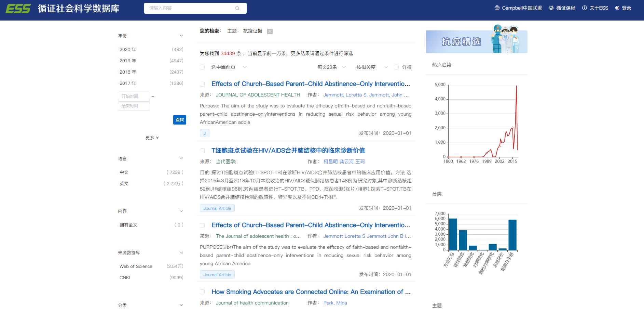
Task: Click the 循证课程 course icon
Action: pos(551,8)
